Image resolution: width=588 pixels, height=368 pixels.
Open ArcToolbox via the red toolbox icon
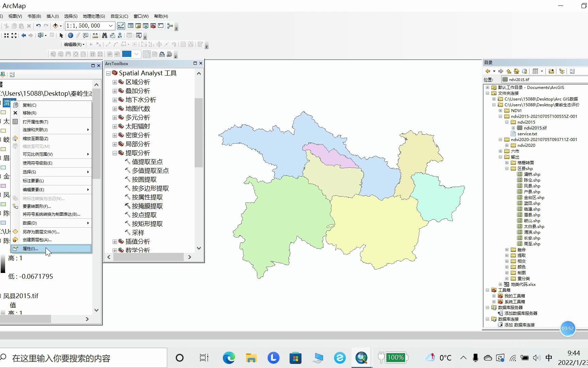pyautogui.click(x=153, y=26)
